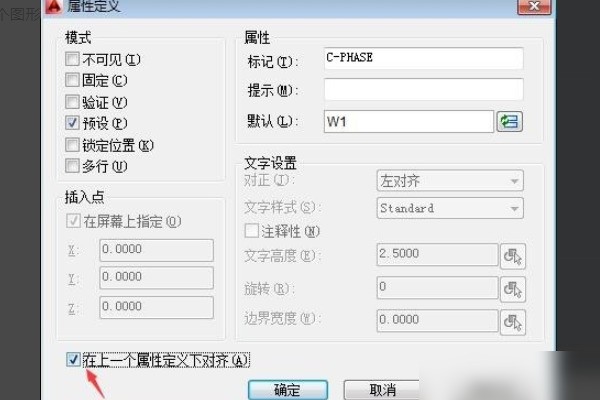Click the pick rotation angle icon
This screenshot has width=600, height=400.
[x=512, y=289]
